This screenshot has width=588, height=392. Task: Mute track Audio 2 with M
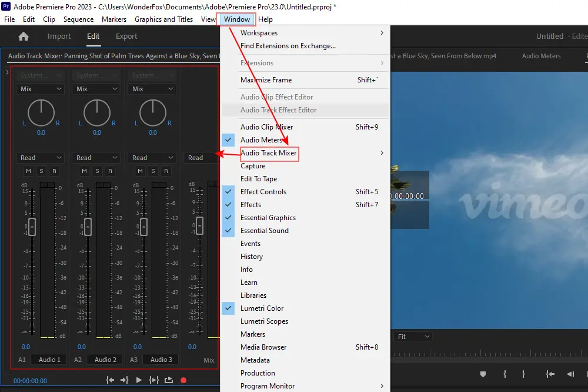point(84,171)
